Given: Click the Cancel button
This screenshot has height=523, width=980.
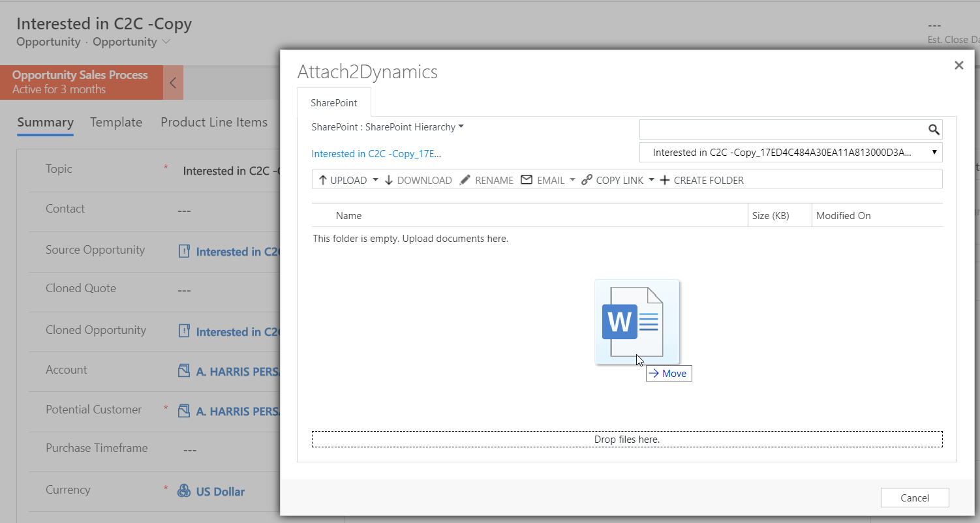Looking at the screenshot, I should (x=915, y=498).
